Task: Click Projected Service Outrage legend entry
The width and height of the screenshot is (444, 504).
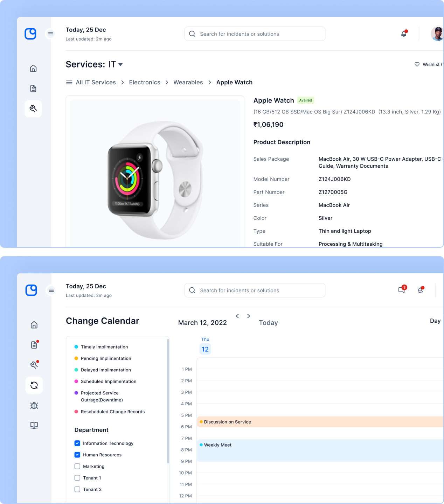Action: [x=99, y=397]
